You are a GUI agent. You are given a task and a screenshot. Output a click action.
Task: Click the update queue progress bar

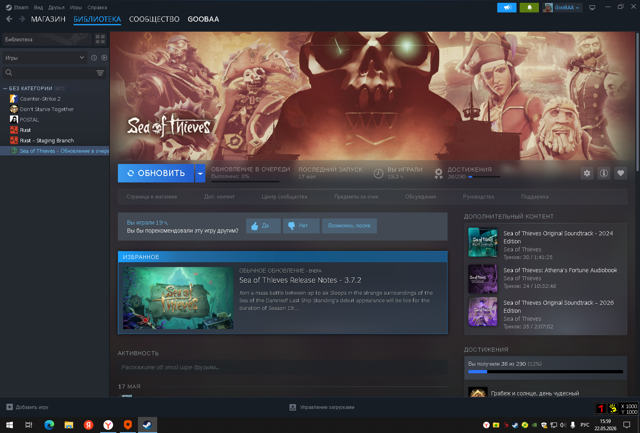tap(245, 182)
